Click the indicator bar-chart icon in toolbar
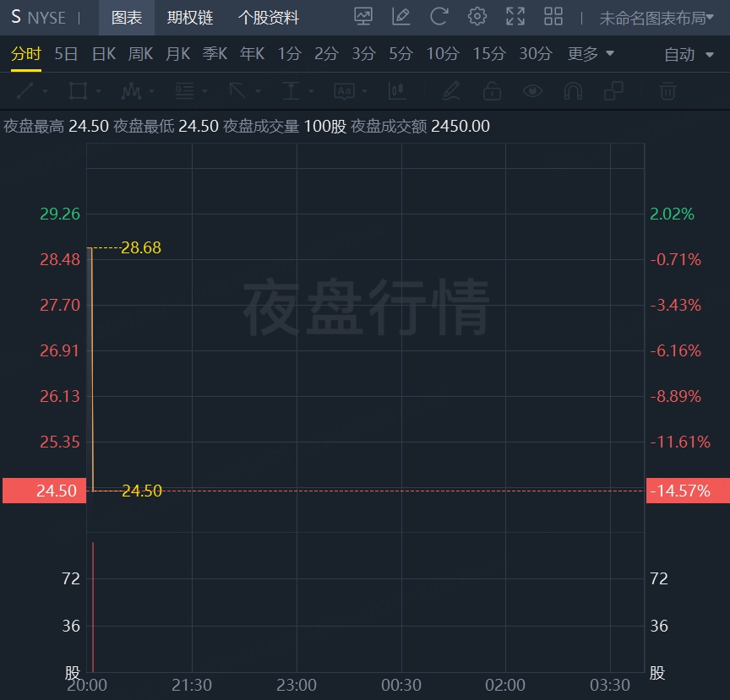This screenshot has width=730, height=700. [397, 90]
